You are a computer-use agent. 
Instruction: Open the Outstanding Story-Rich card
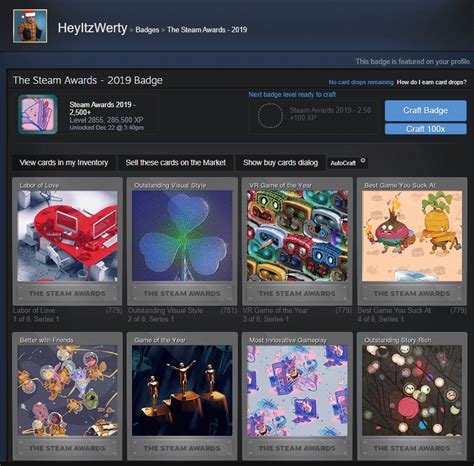412,396
